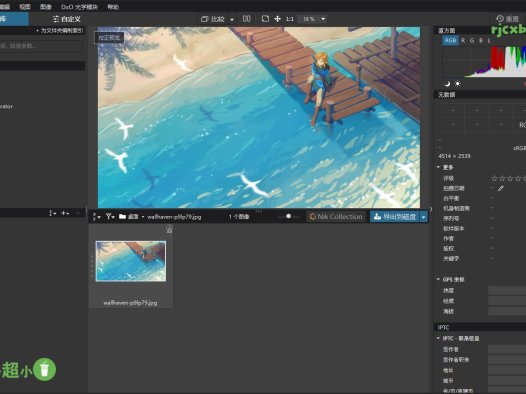Set rating to second star

click(x=502, y=178)
